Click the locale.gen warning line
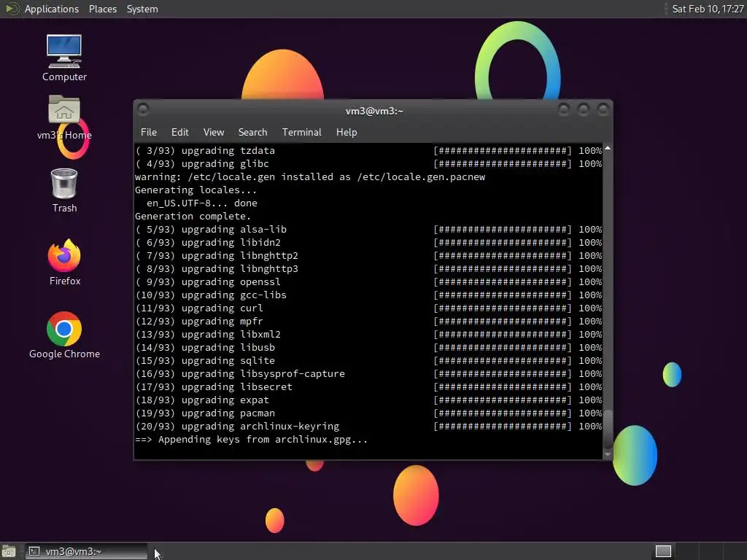The image size is (747, 560). (310, 176)
